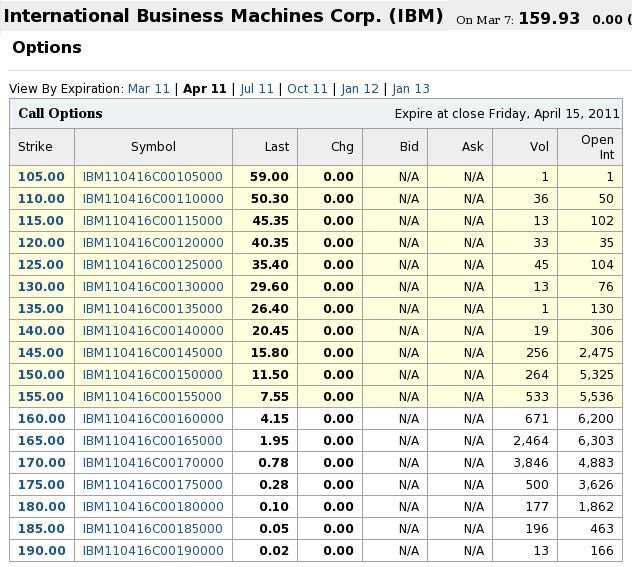The width and height of the screenshot is (632, 567).
Task: Open the Jul 11 expiration link
Action: [x=257, y=89]
